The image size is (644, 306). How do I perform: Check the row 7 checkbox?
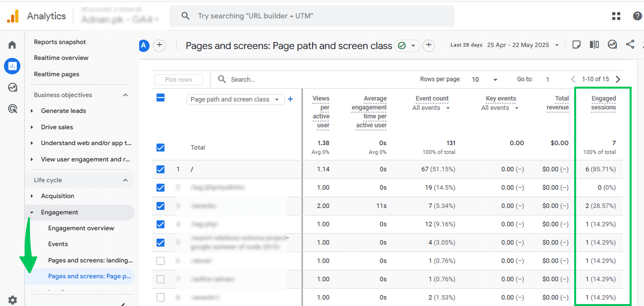(161, 279)
